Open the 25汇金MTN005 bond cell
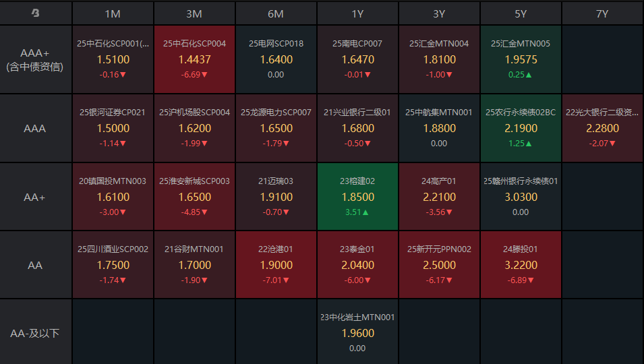 (521, 59)
